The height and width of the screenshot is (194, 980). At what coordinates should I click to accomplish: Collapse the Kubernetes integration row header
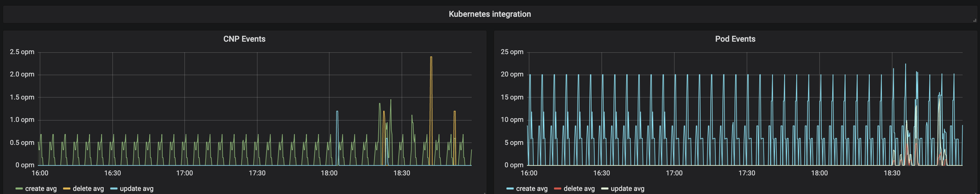tap(490, 14)
